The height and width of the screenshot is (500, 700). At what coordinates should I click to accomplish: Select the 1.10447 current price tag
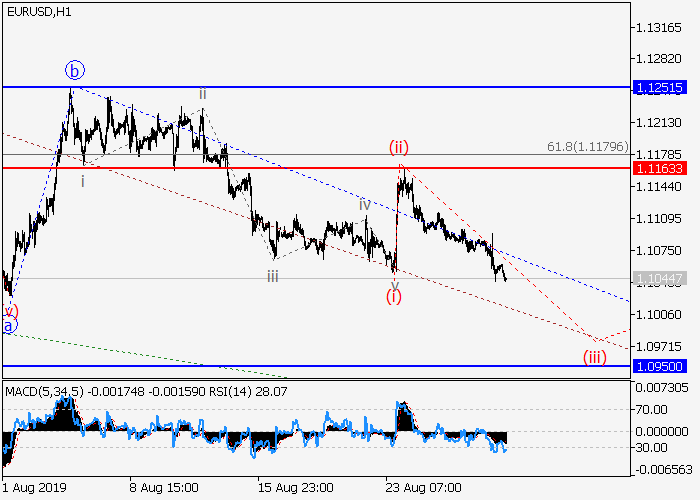pos(659,278)
